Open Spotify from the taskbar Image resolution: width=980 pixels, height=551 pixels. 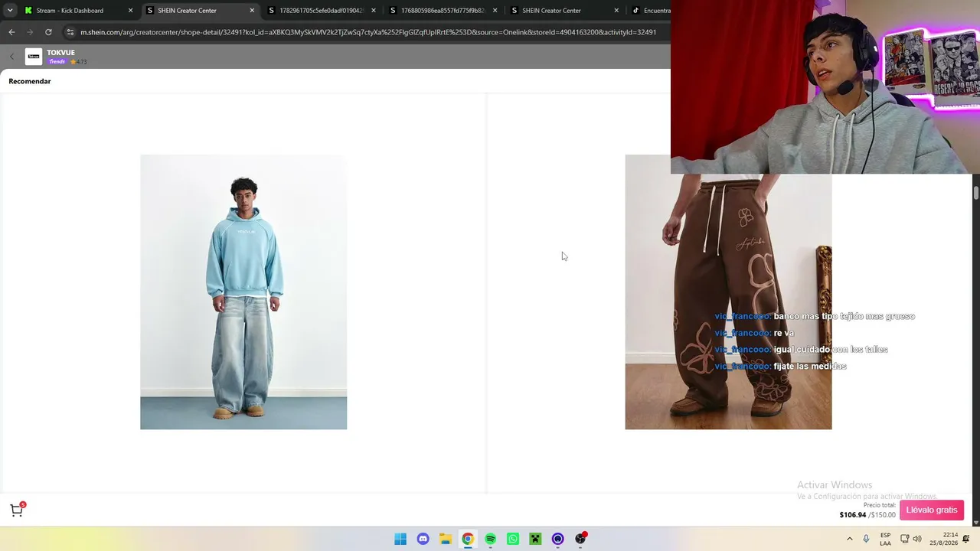tap(490, 539)
